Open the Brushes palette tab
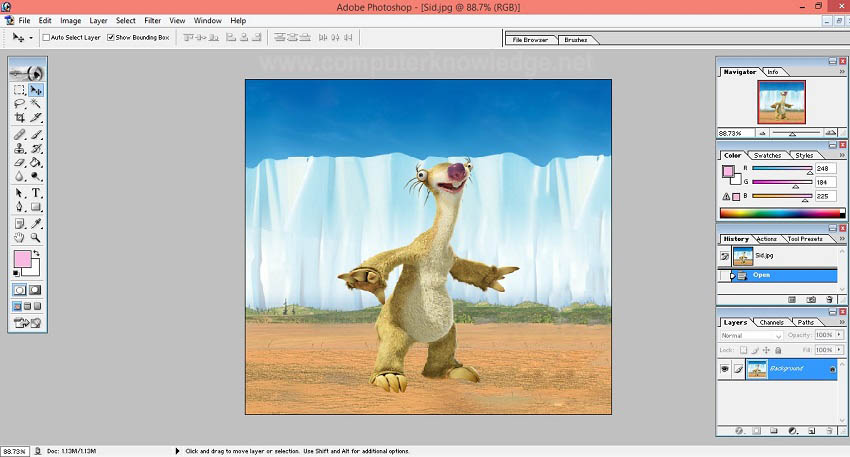The image size is (850, 457). click(x=576, y=40)
